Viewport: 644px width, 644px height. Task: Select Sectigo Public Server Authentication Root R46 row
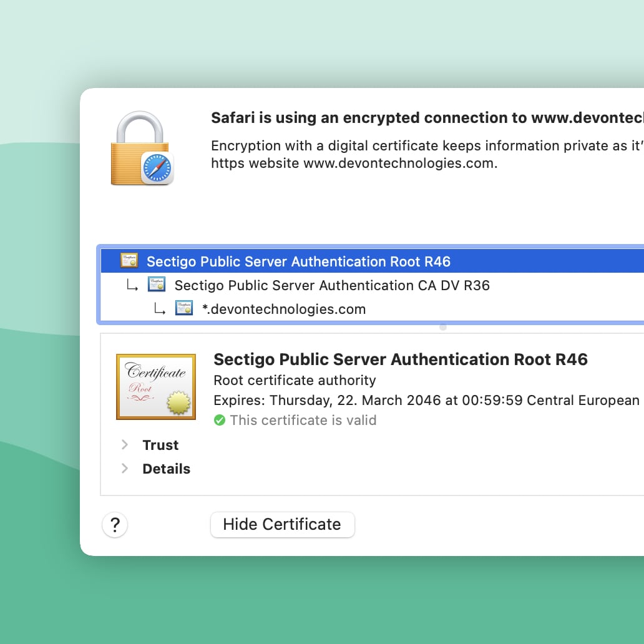(x=372, y=261)
